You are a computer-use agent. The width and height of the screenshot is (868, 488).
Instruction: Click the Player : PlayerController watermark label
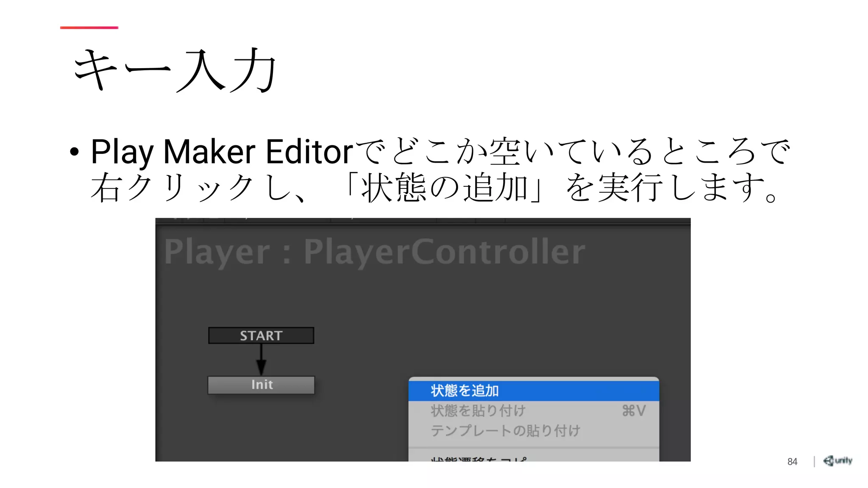[x=375, y=252]
